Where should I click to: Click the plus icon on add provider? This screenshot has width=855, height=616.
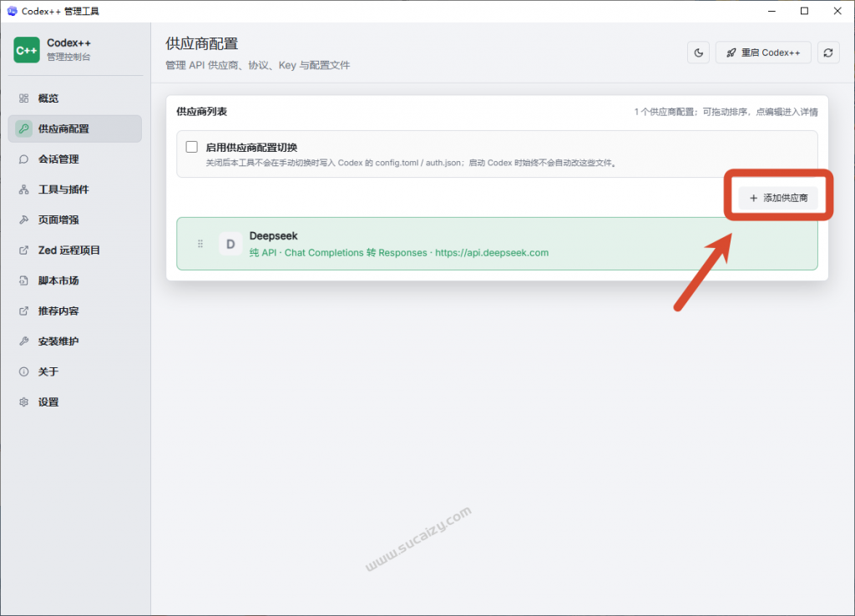(754, 198)
